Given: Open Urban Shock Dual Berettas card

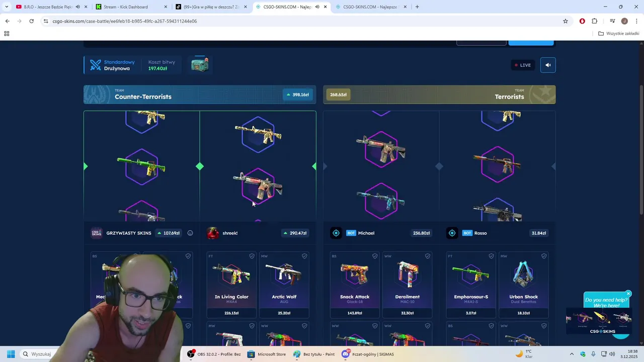Looking at the screenshot, I should [x=523, y=285].
